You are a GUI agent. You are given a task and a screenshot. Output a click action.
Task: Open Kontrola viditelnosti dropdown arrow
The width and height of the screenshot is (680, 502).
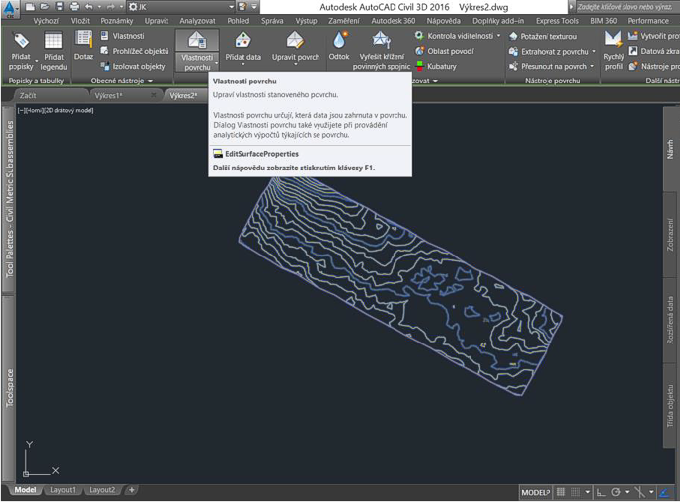pos(499,36)
